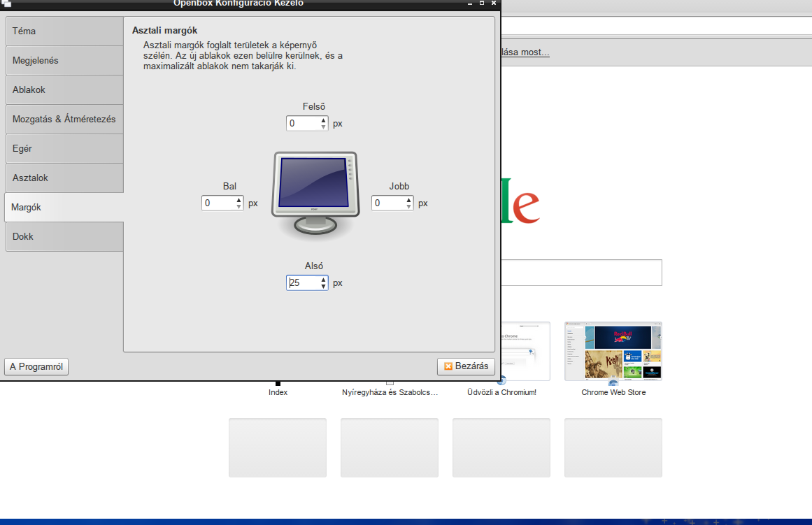Click the Index page label
The height and width of the screenshot is (525, 812).
point(278,392)
